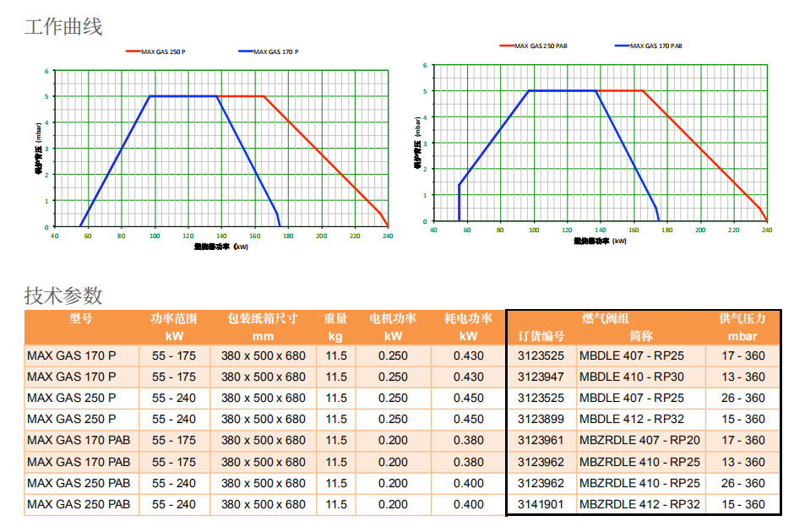Click the mbar y-axis title of the MAX GAS P chart
The image size is (794, 532).
click(39, 149)
